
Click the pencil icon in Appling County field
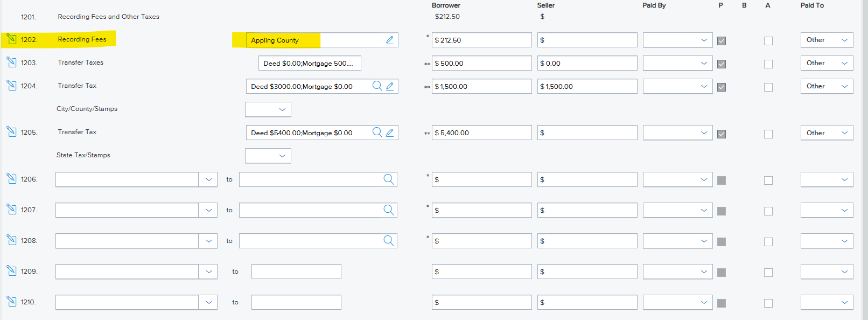[390, 40]
